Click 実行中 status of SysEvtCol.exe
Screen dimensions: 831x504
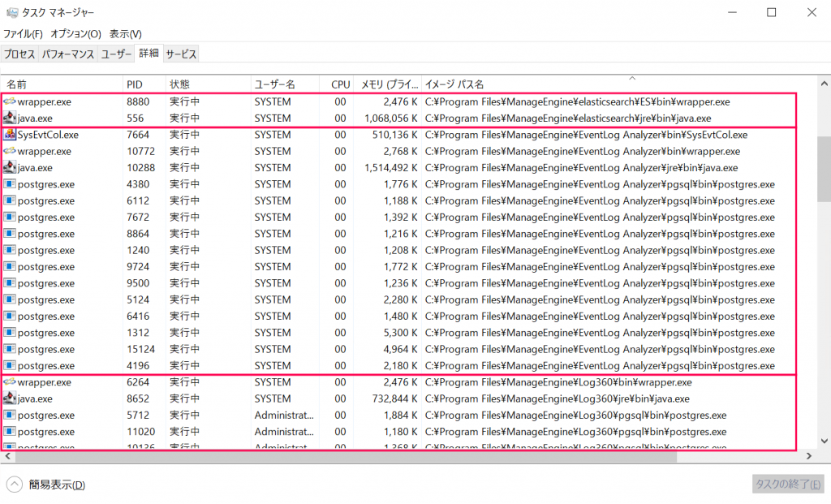[184, 135]
